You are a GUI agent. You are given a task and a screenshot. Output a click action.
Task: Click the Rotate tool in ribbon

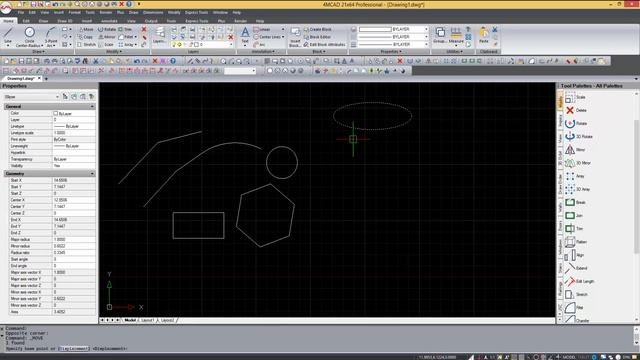click(107, 29)
